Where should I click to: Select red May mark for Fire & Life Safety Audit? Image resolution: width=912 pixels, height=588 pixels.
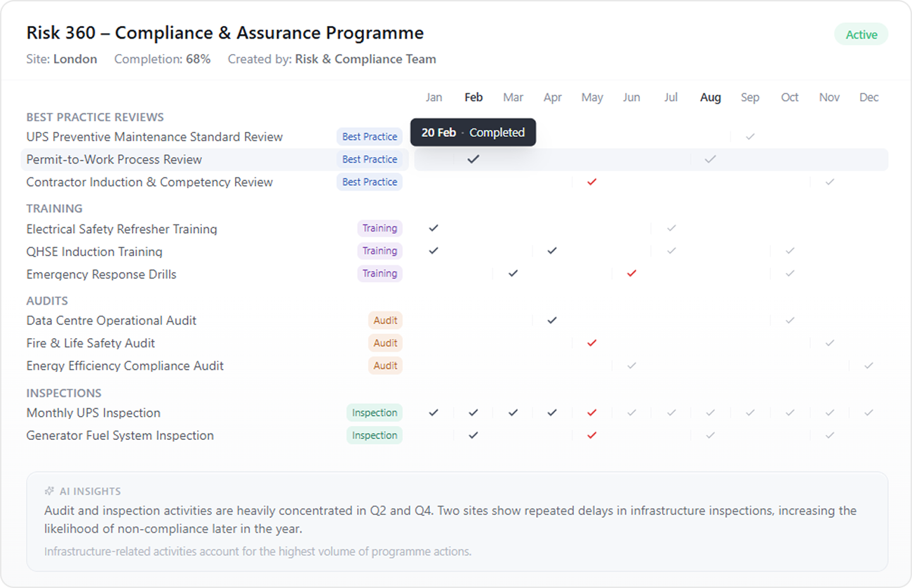coord(592,342)
